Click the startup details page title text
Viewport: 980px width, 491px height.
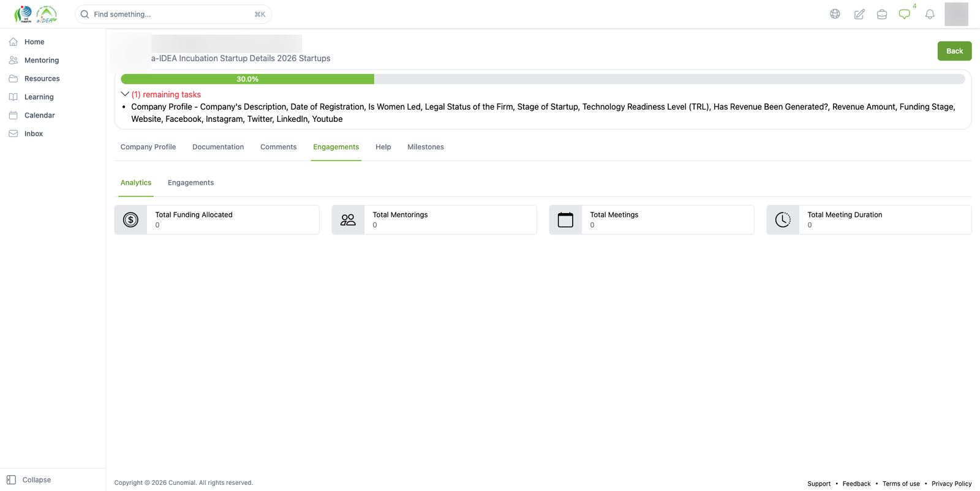pyautogui.click(x=241, y=58)
